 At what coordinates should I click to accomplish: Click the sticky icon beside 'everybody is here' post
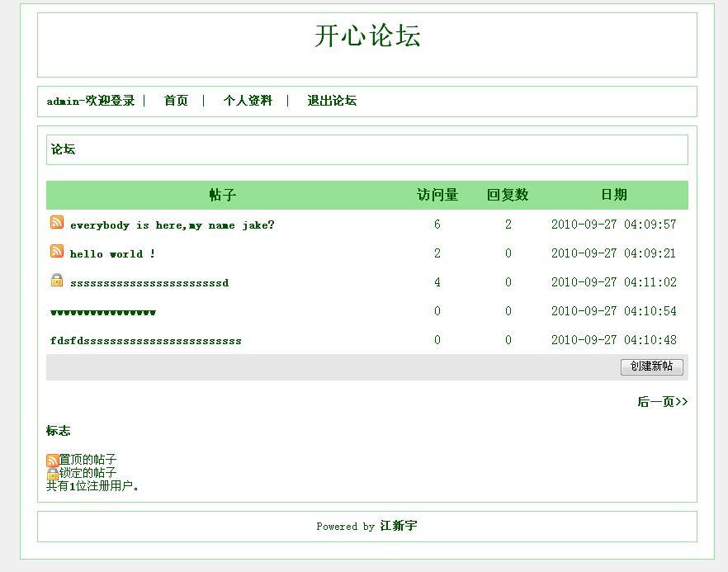click(55, 222)
